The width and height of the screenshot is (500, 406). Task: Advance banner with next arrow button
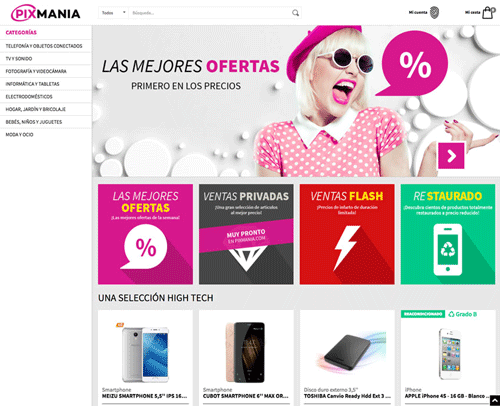click(x=451, y=156)
